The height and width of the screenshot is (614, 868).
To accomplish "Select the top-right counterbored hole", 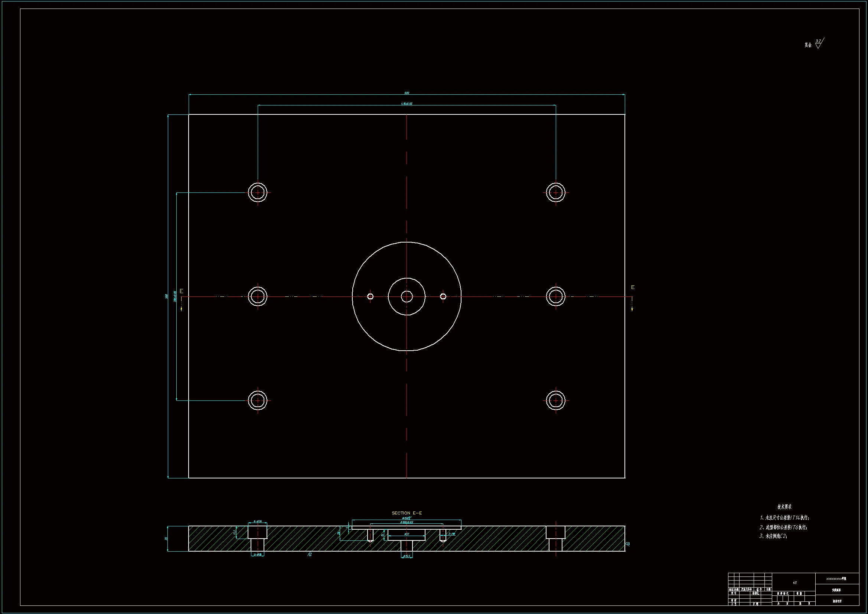I will [555, 192].
